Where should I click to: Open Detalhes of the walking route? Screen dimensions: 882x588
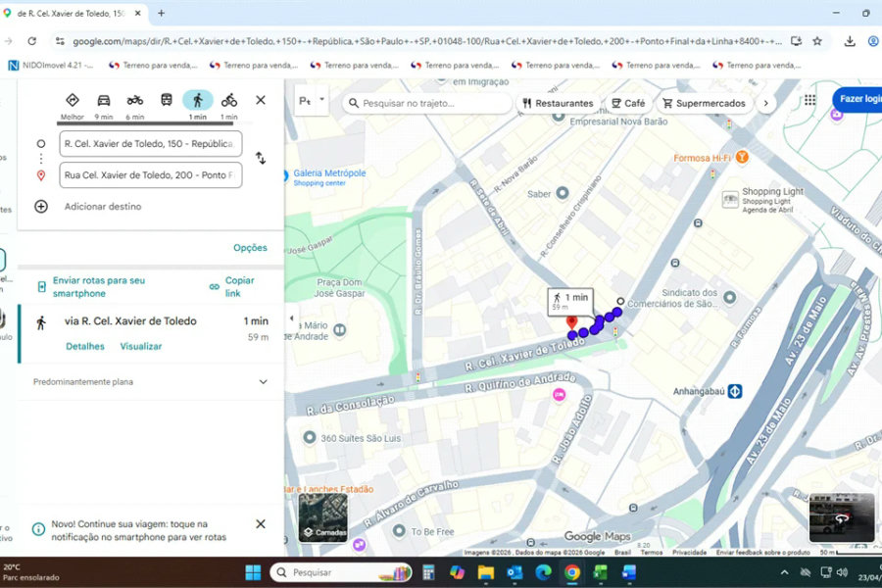(x=85, y=347)
